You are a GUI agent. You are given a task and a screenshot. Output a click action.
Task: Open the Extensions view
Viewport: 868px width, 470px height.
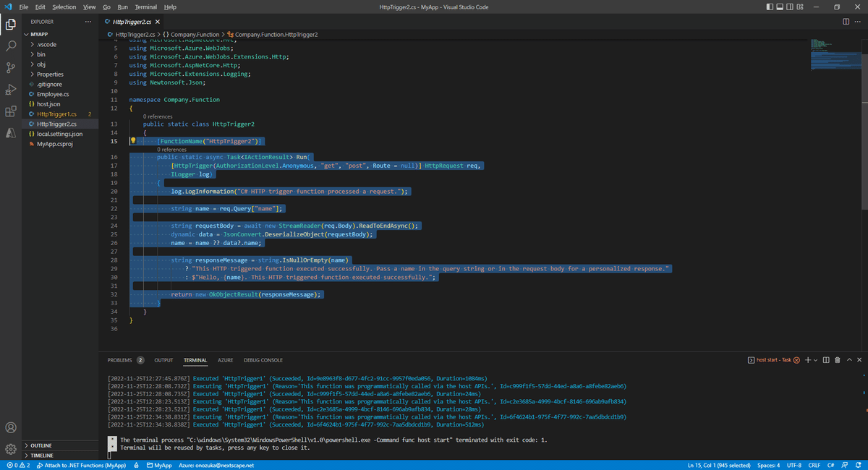pos(10,111)
